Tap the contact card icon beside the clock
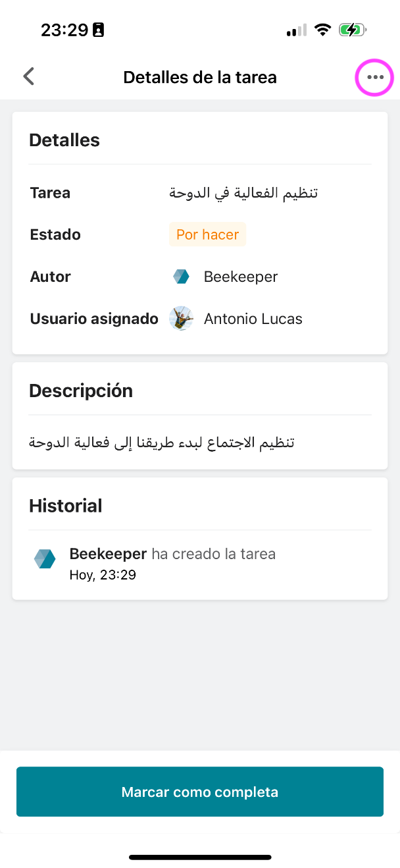The height and width of the screenshot is (868, 400). [x=99, y=30]
